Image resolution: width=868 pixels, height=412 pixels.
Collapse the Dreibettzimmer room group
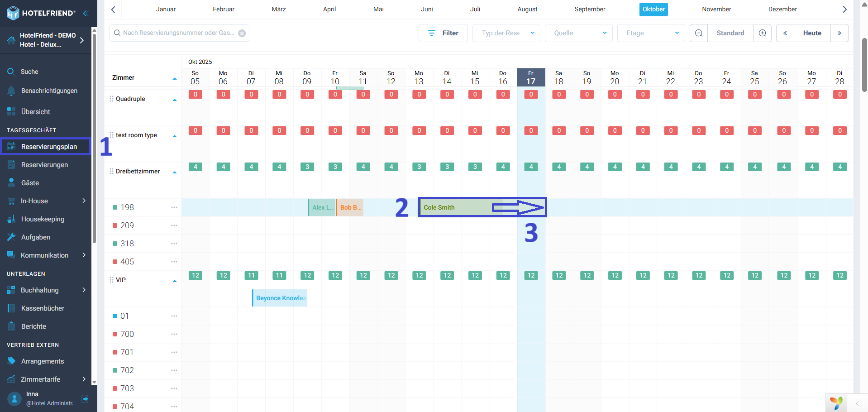click(x=175, y=172)
